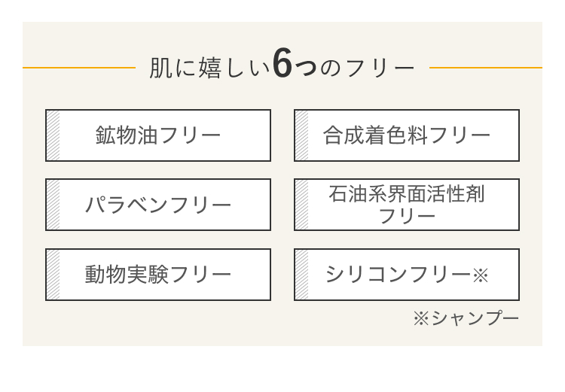The width and height of the screenshot is (565, 392).
Task: Click the heading 肌に嬉しい6つのフリー
Action: [x=282, y=65]
